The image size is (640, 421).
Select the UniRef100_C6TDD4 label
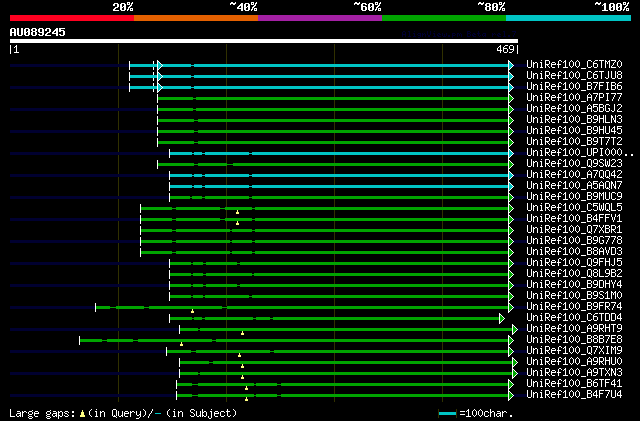coord(574,318)
